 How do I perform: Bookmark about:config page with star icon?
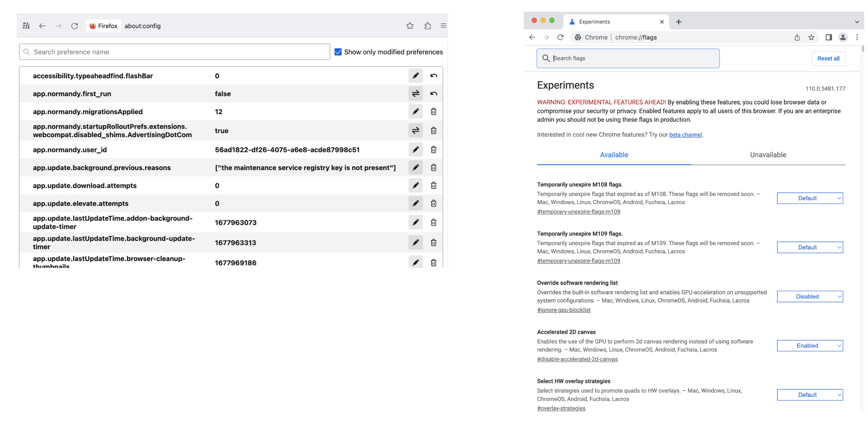(410, 26)
